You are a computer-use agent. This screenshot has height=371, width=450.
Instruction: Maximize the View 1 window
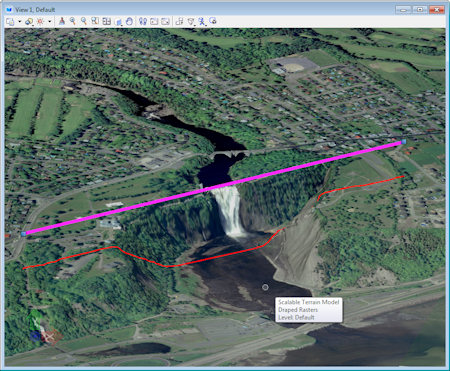coord(420,10)
